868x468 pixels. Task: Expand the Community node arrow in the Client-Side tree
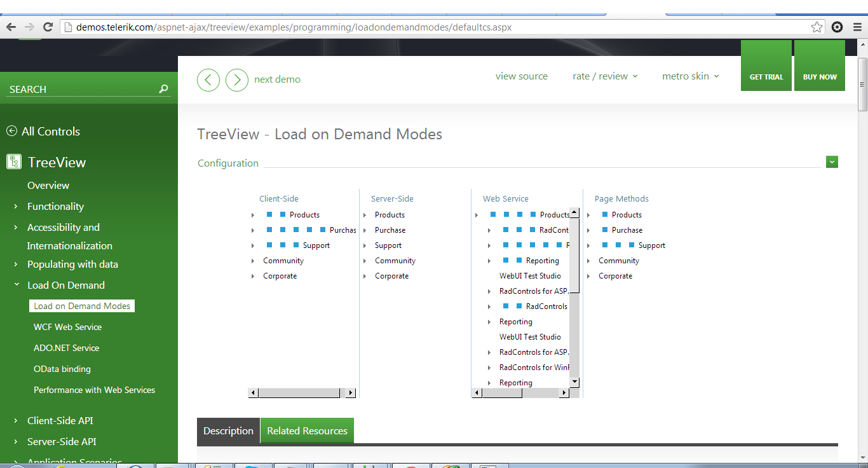(253, 261)
